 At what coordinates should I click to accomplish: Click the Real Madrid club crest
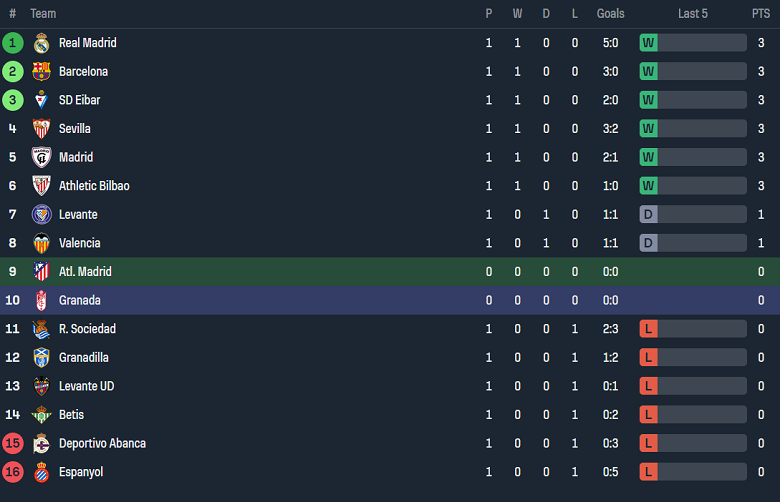tap(41, 43)
